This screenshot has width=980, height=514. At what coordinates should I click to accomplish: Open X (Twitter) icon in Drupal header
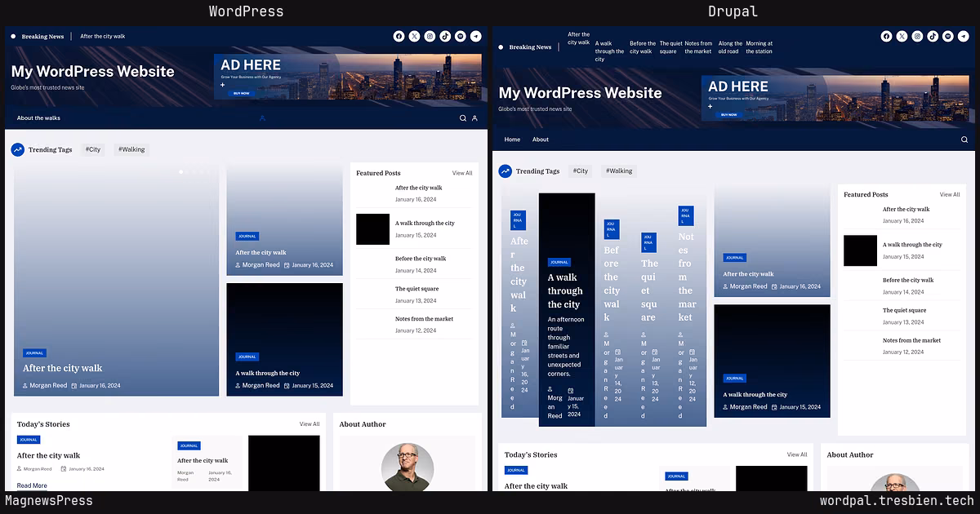coord(902,36)
